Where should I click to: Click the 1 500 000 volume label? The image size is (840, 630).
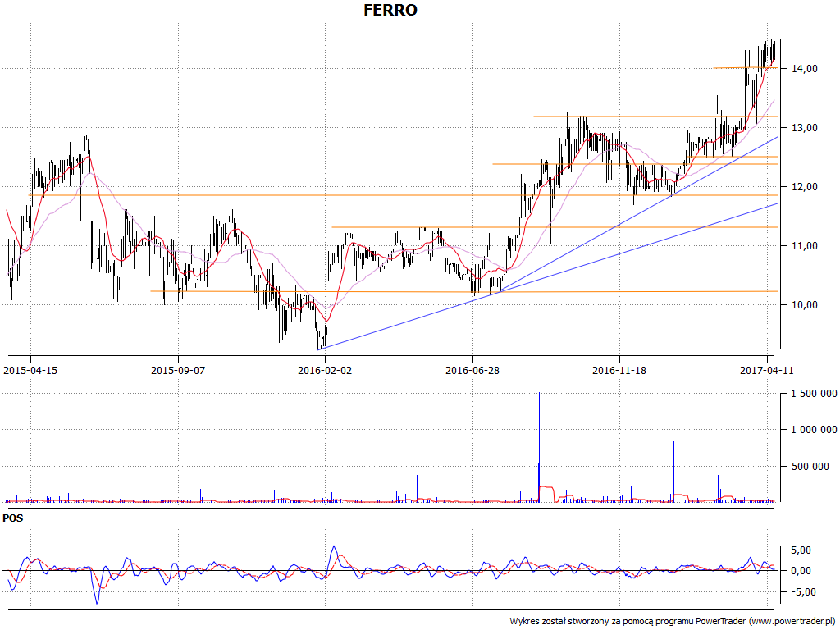(815, 394)
